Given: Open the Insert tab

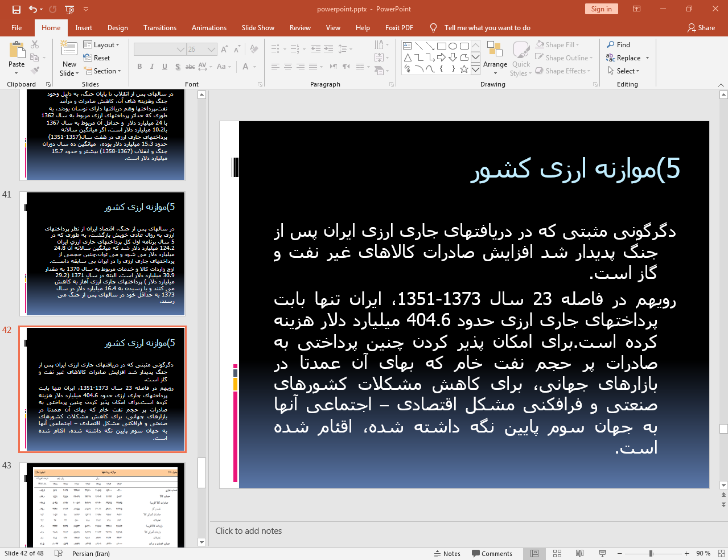Looking at the screenshot, I should click(x=84, y=28).
